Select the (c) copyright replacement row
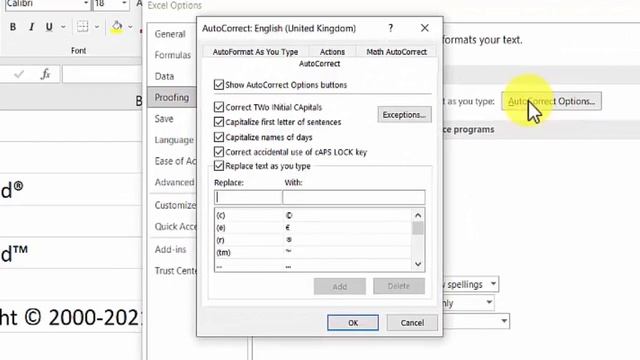The height and width of the screenshot is (360, 640). point(313,215)
